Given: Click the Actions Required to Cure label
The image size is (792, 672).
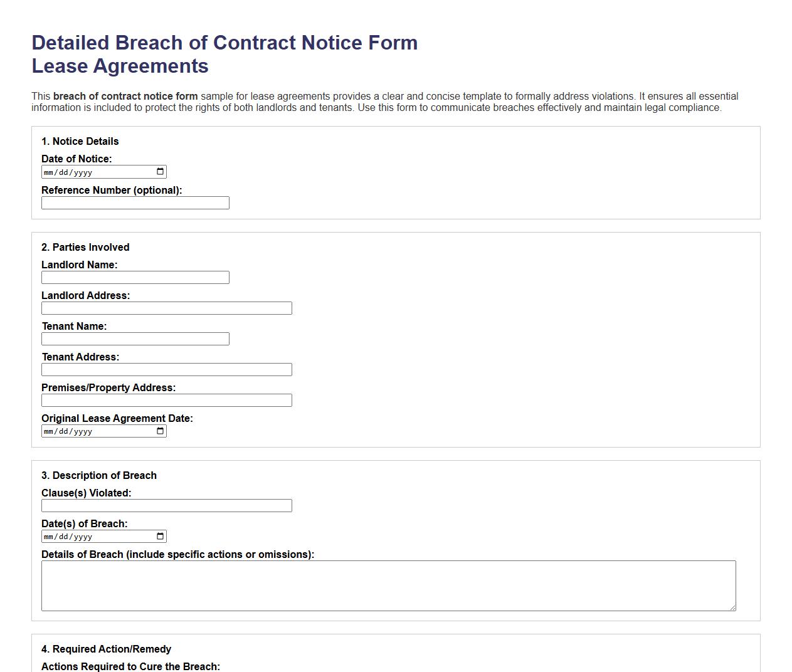Looking at the screenshot, I should (130, 666).
